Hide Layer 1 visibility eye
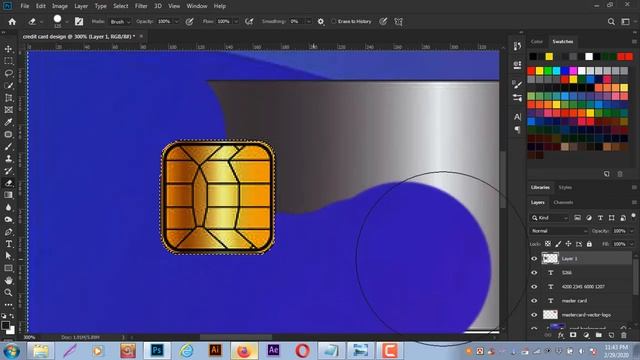This screenshot has width=640, height=360. point(534,258)
